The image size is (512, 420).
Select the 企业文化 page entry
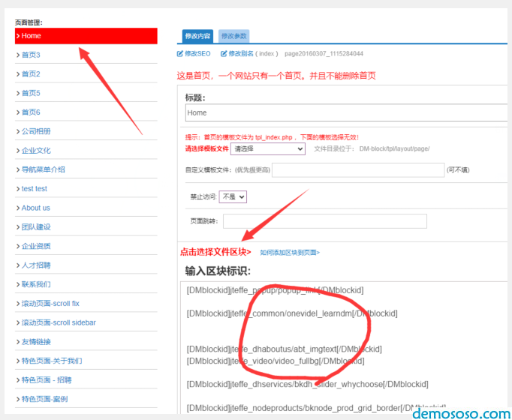coord(36,151)
